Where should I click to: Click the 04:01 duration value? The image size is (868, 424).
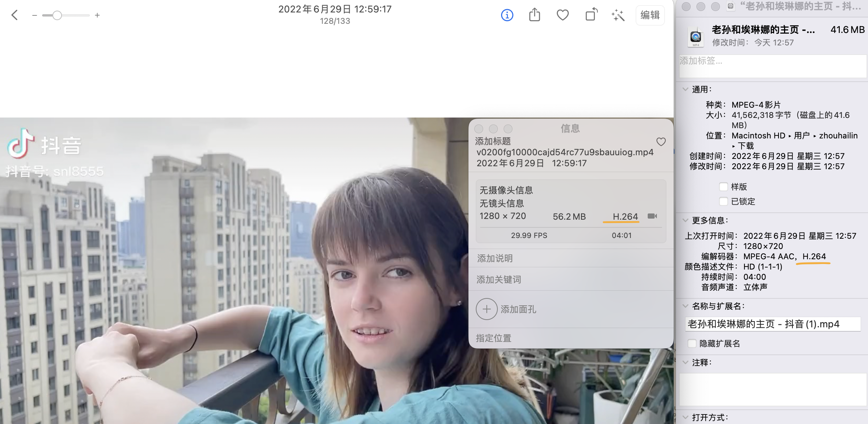[622, 235]
